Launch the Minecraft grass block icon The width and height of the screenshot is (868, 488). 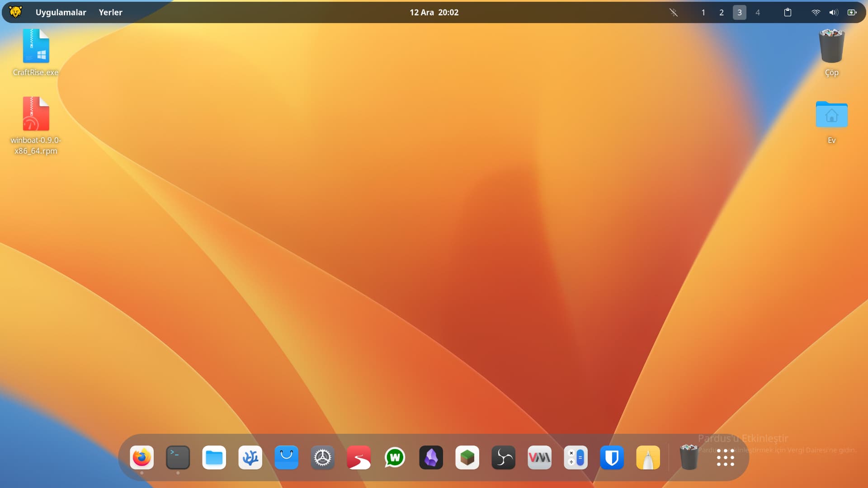pos(467,458)
